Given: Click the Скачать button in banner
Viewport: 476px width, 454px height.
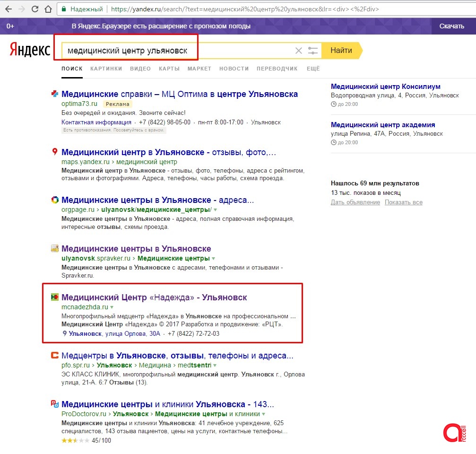Looking at the screenshot, I should point(452,26).
